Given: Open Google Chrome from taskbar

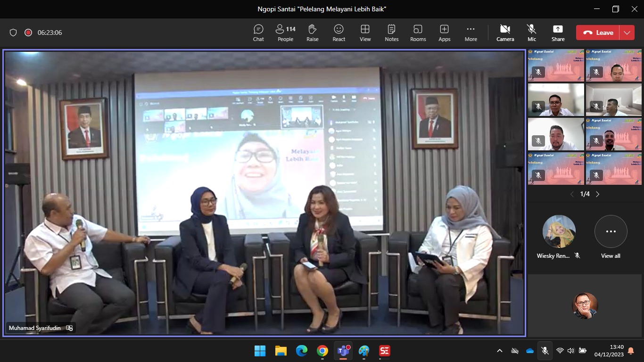Looking at the screenshot, I should pos(322,351).
